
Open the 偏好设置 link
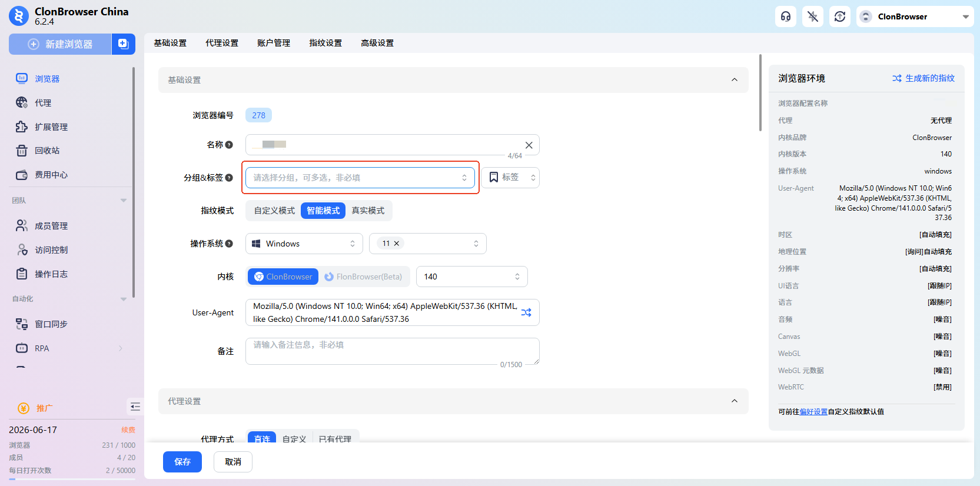pyautogui.click(x=813, y=412)
